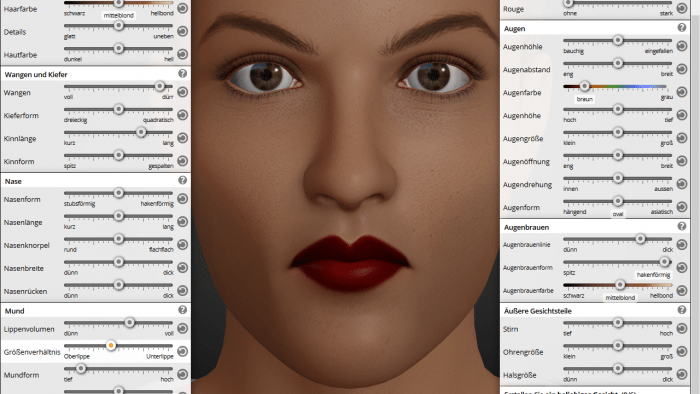Reset the Augenbrauenform slider
700x394 pixels.
[682, 268]
